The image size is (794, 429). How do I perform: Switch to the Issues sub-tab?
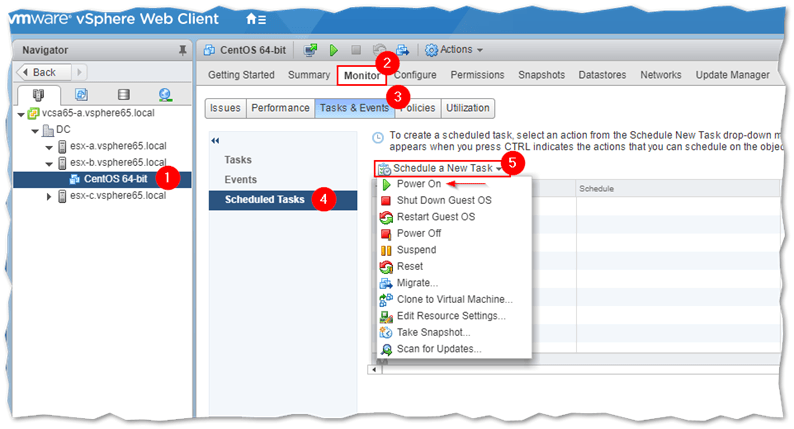coord(225,108)
